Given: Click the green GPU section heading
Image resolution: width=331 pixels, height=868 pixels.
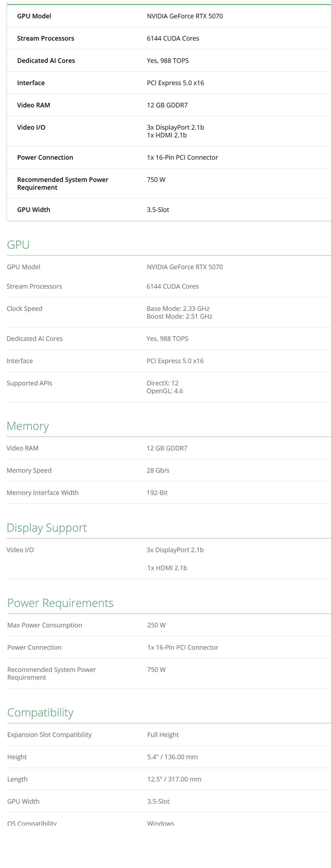Looking at the screenshot, I should click(18, 245).
